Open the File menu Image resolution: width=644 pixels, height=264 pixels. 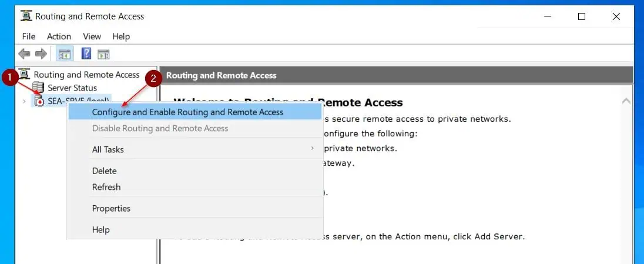point(29,36)
